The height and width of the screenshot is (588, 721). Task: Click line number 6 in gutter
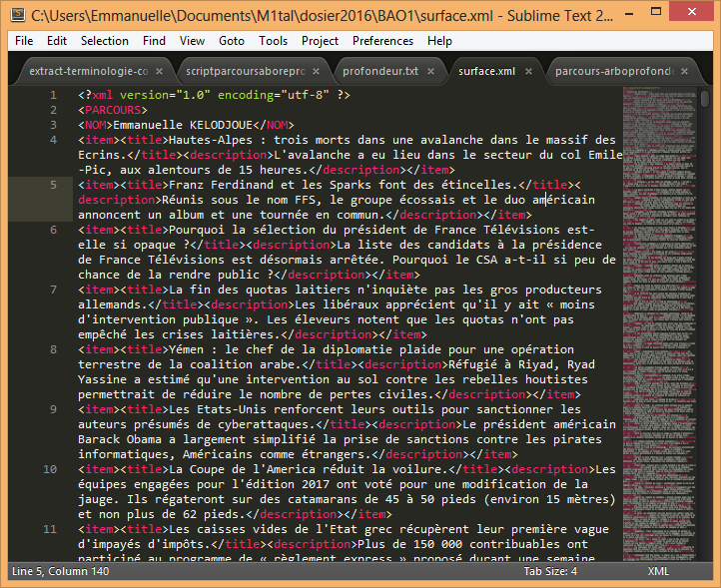[53, 230]
